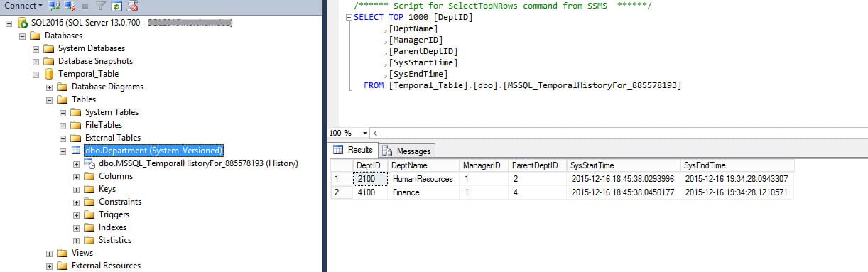Click the horizontal scroll left arrow
868x272 pixels.
[x=375, y=133]
